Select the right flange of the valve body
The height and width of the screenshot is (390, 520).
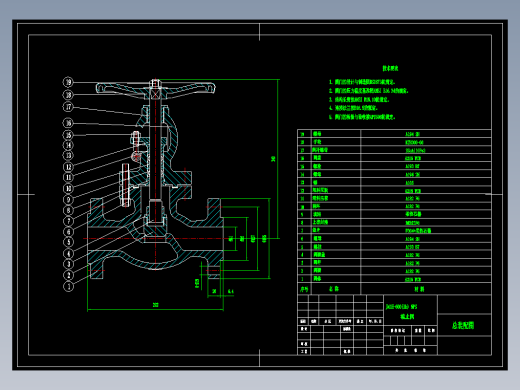coord(214,238)
